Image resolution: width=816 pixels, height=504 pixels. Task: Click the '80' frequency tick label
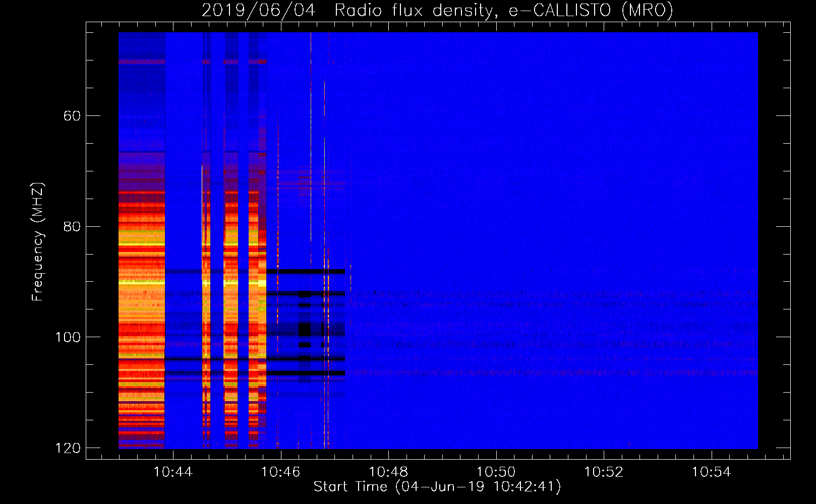72,226
